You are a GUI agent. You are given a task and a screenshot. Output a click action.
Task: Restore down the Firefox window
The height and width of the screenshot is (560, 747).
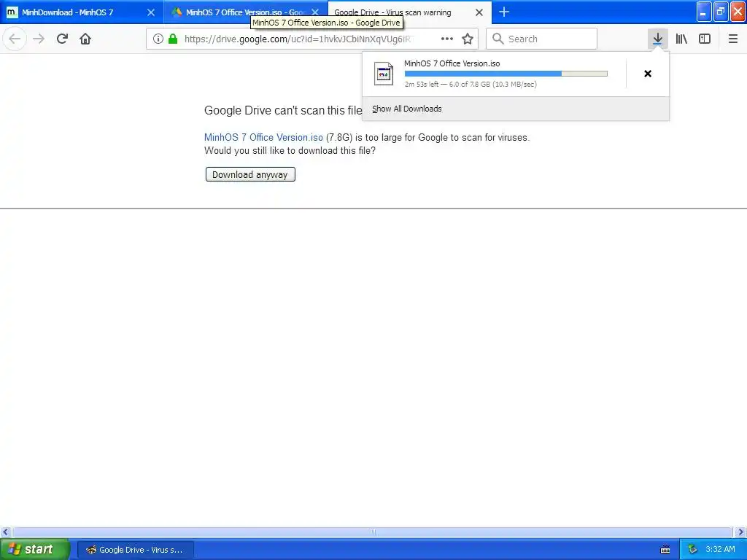[x=720, y=12]
